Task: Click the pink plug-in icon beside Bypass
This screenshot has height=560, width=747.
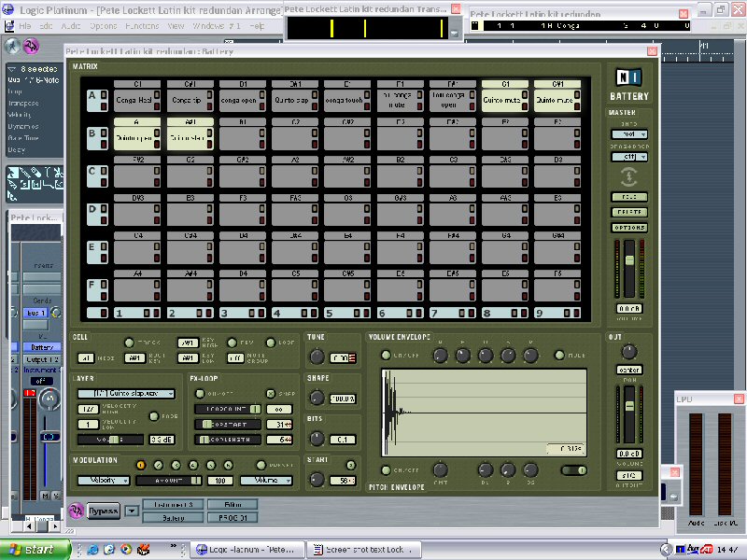Action: pyautogui.click(x=76, y=511)
